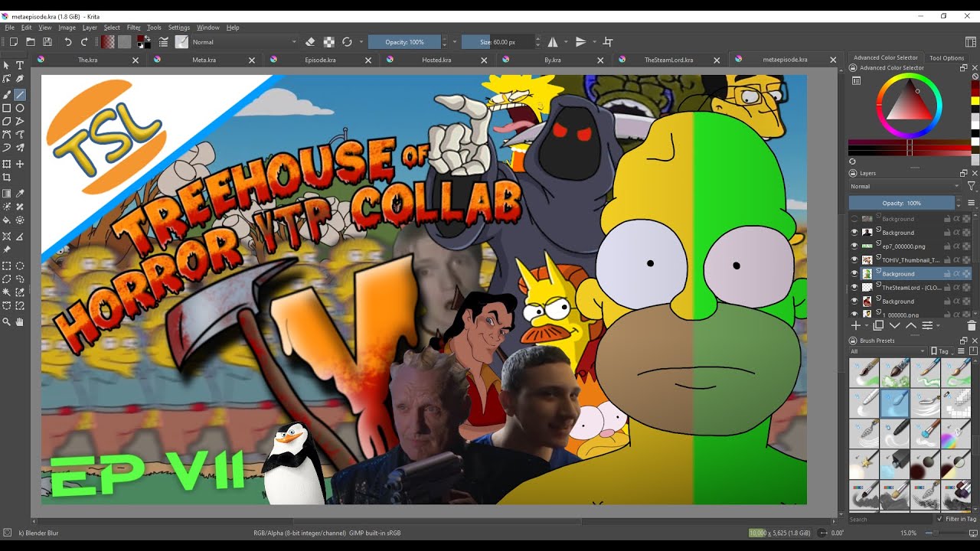Hide the TheSteamLord layer
980x551 pixels.
click(854, 287)
